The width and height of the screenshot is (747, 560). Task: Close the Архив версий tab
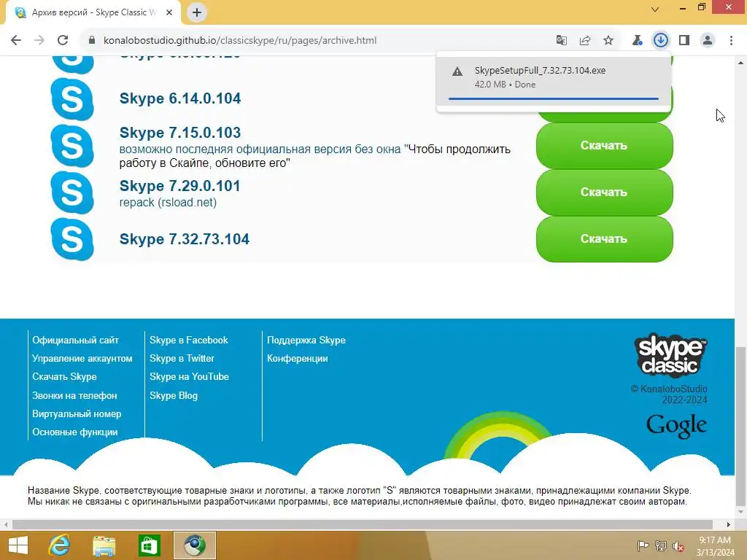169,13
